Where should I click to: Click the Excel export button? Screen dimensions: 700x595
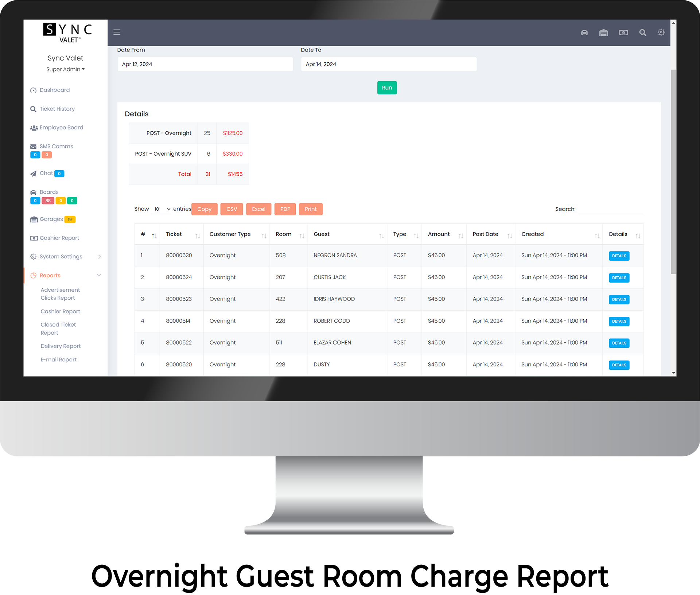[258, 209]
